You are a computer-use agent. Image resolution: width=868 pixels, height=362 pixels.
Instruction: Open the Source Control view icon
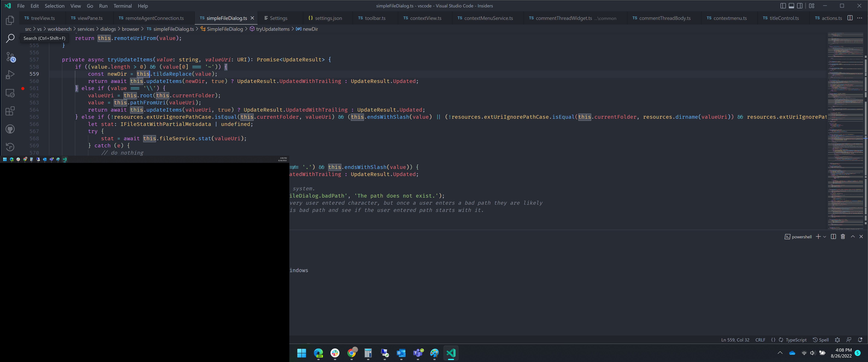click(10, 57)
